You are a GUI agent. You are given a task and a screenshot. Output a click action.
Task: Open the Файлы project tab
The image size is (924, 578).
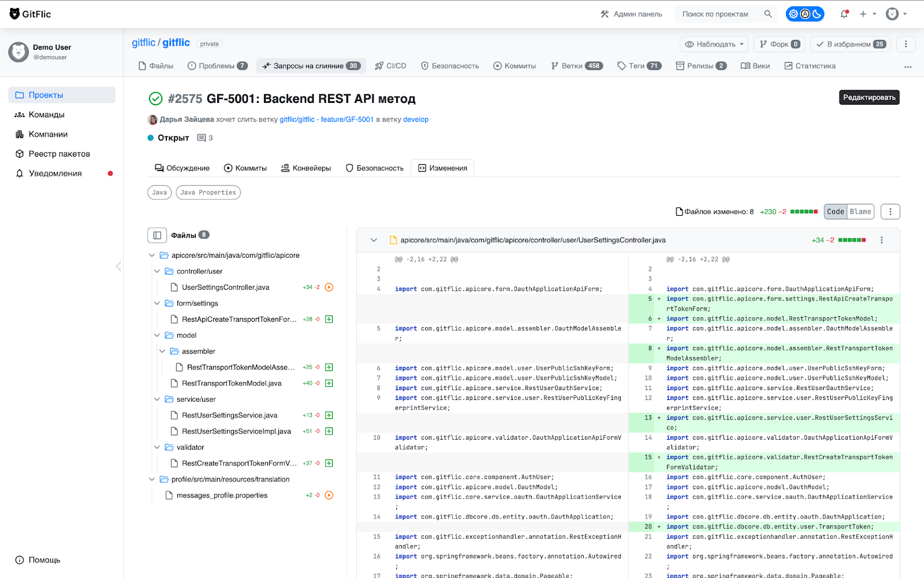[156, 66]
